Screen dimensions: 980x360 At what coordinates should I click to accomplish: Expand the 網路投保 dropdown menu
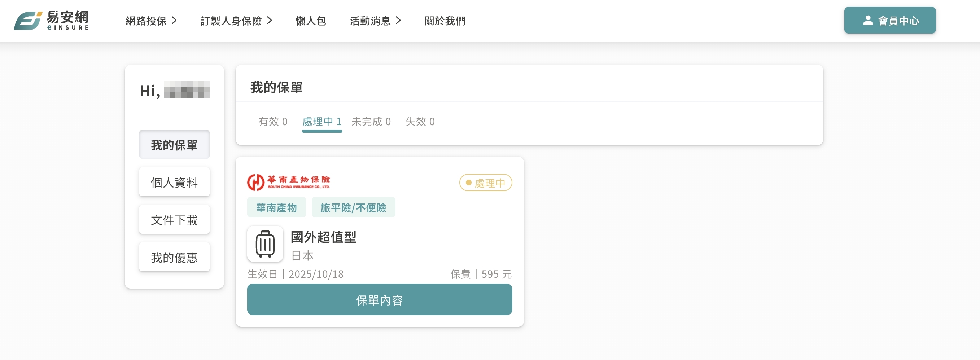click(151, 21)
